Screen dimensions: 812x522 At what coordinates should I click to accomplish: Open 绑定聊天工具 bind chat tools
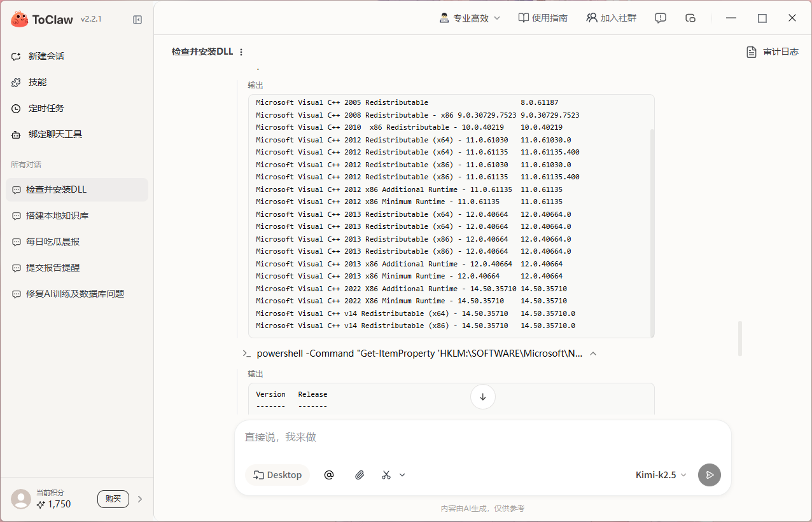coord(77,134)
